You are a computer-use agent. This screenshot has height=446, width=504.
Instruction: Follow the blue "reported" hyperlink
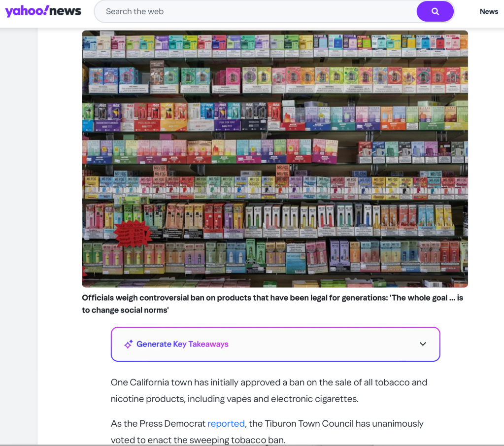click(226, 423)
